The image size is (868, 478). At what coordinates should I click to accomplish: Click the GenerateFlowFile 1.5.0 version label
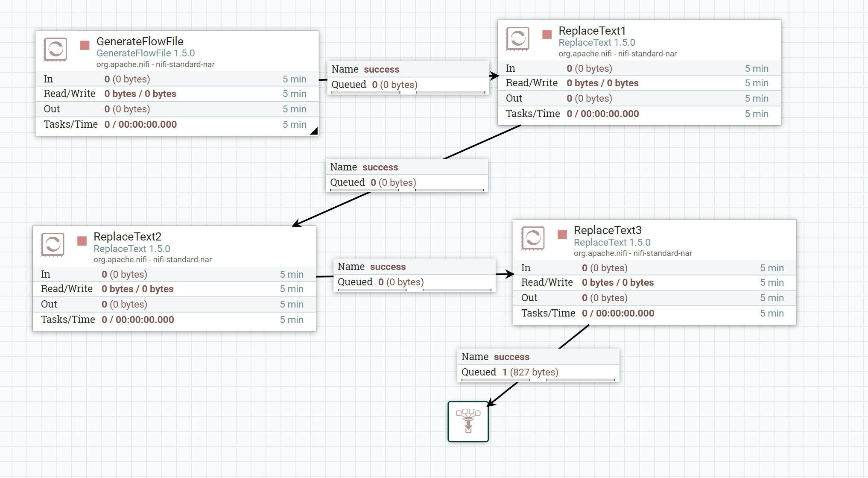click(x=146, y=53)
